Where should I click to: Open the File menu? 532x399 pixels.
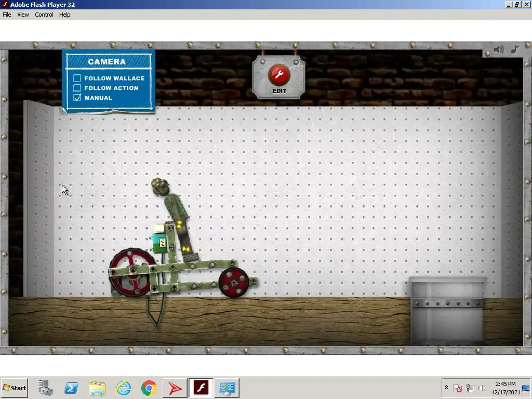click(7, 15)
